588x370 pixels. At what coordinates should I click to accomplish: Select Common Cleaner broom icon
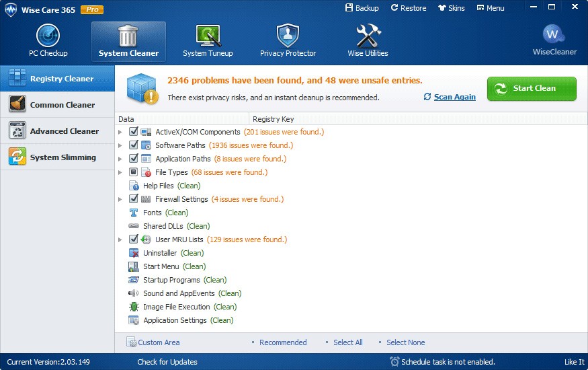pos(17,104)
